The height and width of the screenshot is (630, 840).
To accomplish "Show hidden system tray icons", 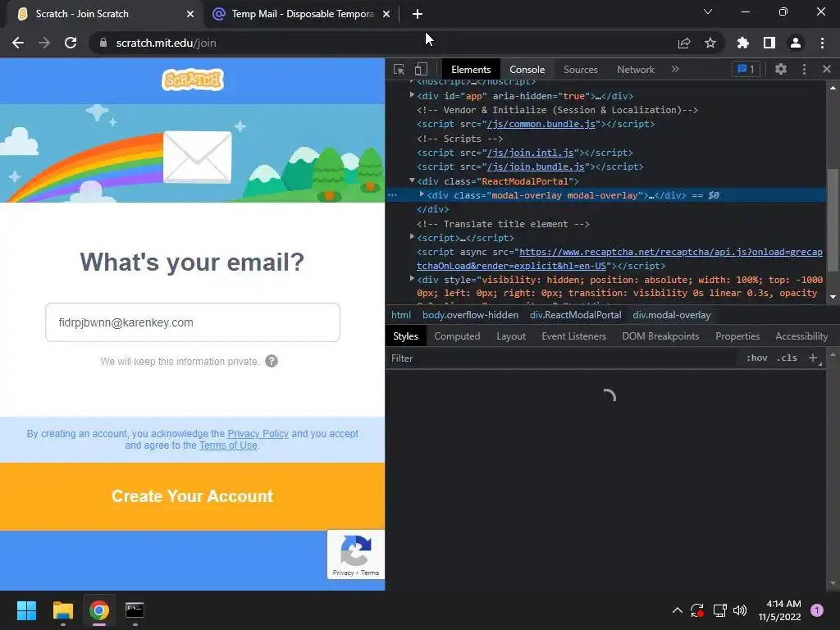I will coord(677,610).
